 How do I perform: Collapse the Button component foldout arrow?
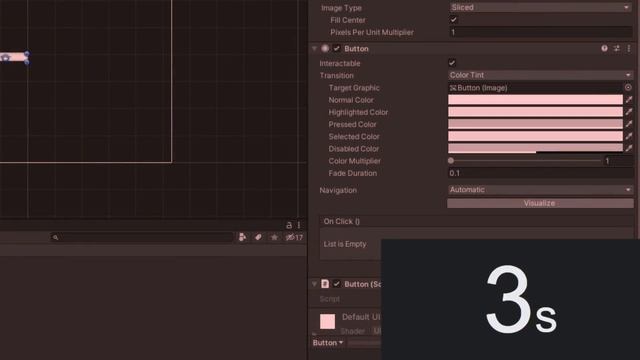tap(314, 49)
